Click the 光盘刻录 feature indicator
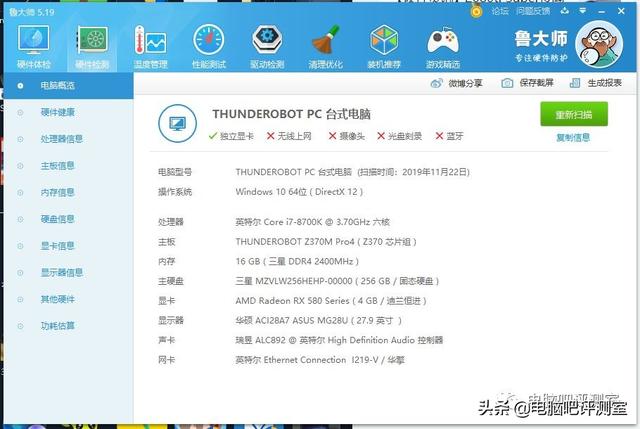The width and height of the screenshot is (640, 429). pyautogui.click(x=399, y=136)
